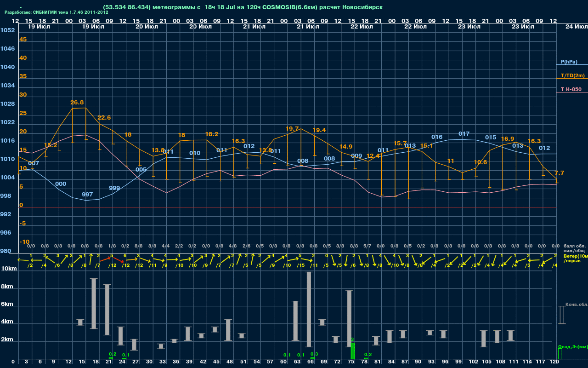Click the 7.7 final temperature label

(x=559, y=173)
